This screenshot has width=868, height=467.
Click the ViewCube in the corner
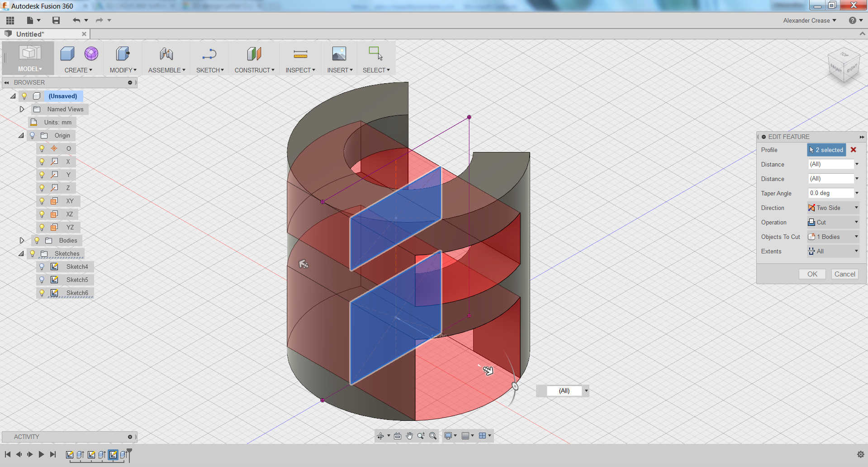844,66
